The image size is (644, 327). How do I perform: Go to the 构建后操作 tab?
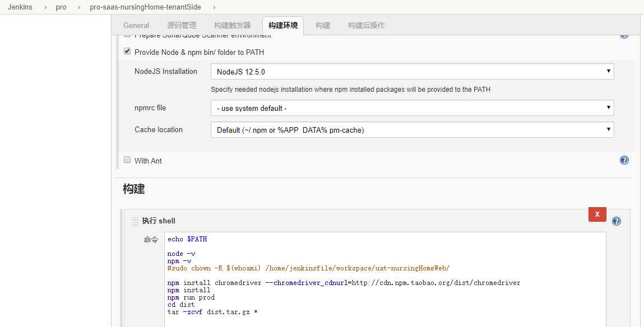[366, 25]
